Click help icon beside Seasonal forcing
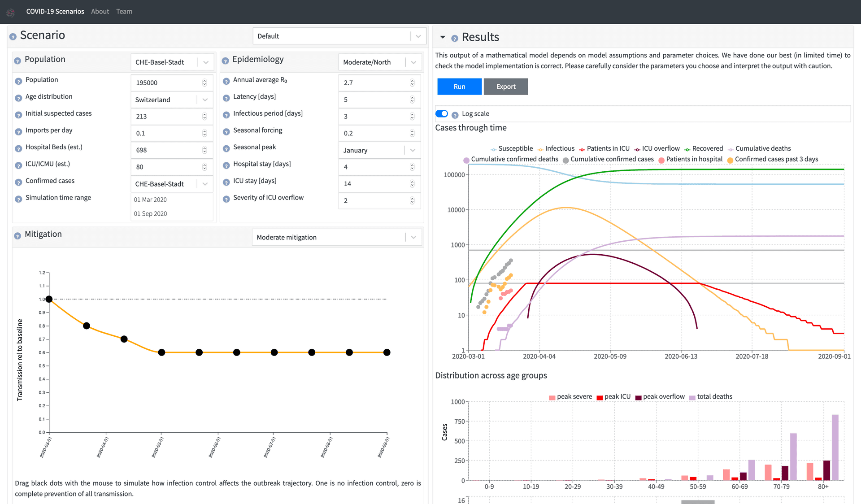This screenshot has height=504, width=861. click(226, 131)
